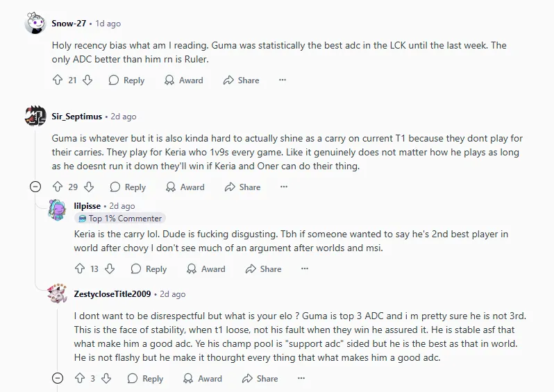Share Snow-27's comment

241,80
